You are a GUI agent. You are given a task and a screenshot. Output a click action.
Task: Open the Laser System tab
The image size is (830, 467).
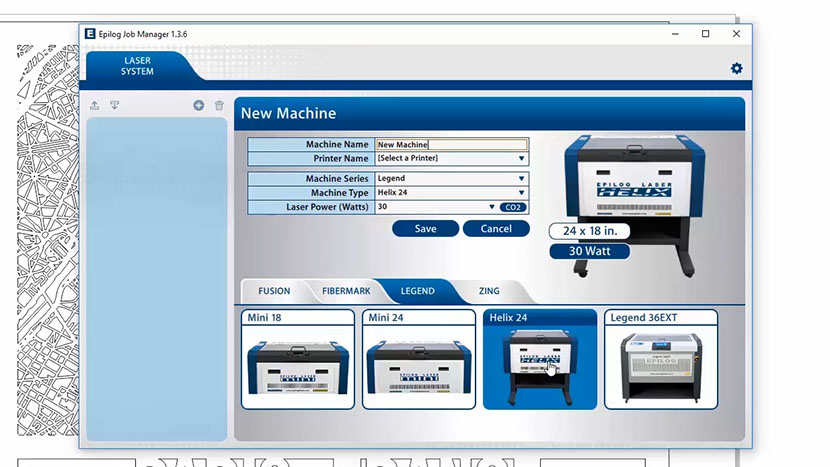point(137,66)
